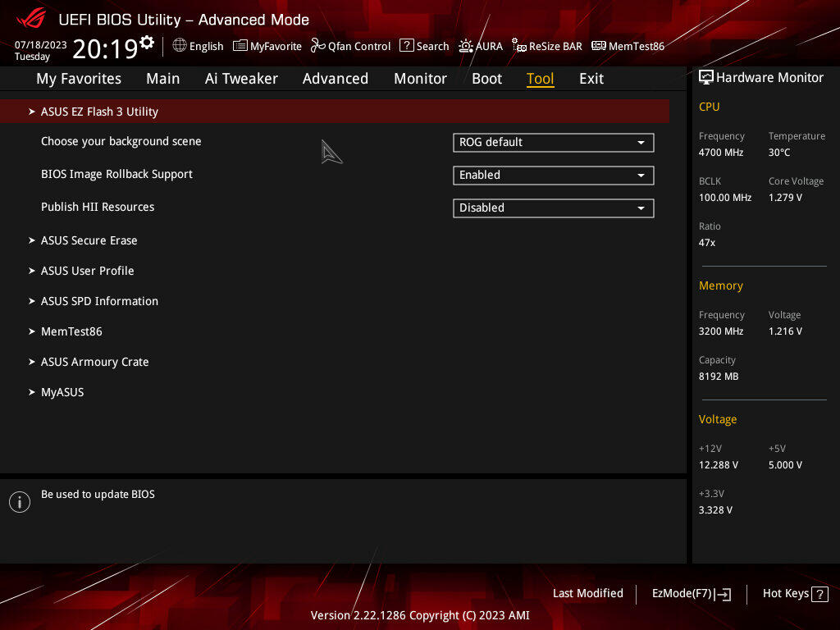Click Memory capacity value 8192 MB
The height and width of the screenshot is (630, 840).
pos(719,377)
